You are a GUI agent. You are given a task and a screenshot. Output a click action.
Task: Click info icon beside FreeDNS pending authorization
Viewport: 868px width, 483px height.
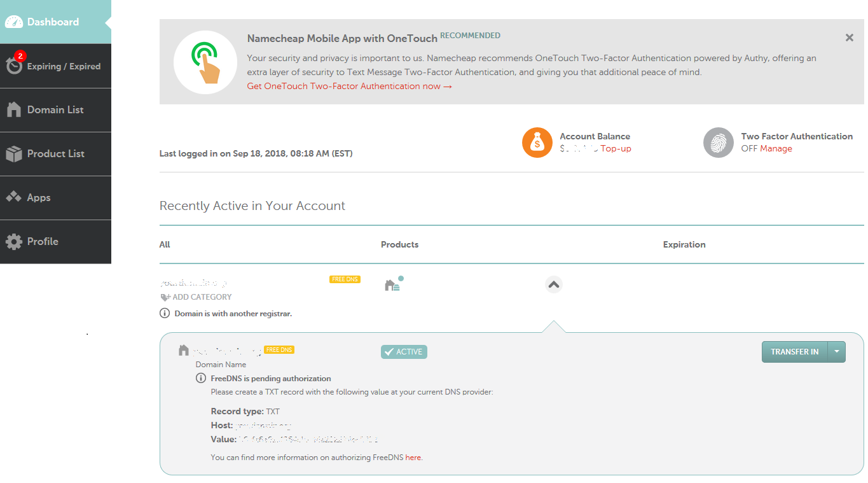click(x=201, y=378)
